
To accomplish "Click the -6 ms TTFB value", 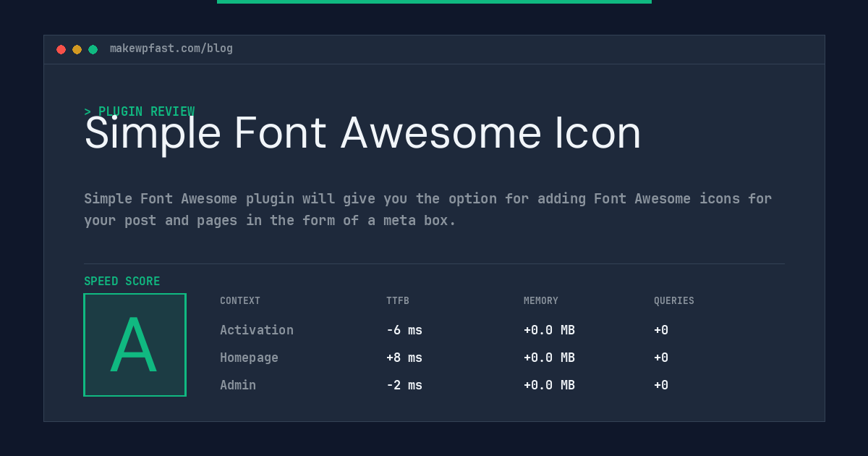I will coord(404,330).
